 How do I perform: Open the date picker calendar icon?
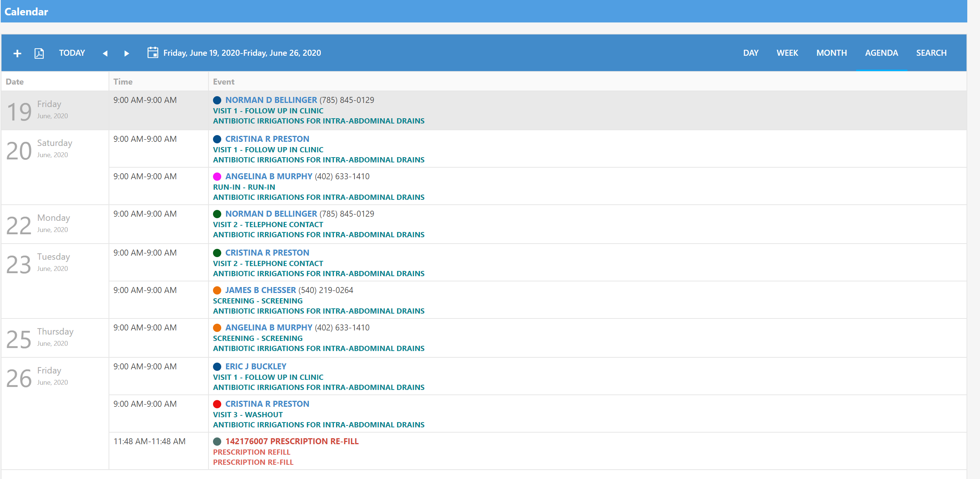(153, 52)
